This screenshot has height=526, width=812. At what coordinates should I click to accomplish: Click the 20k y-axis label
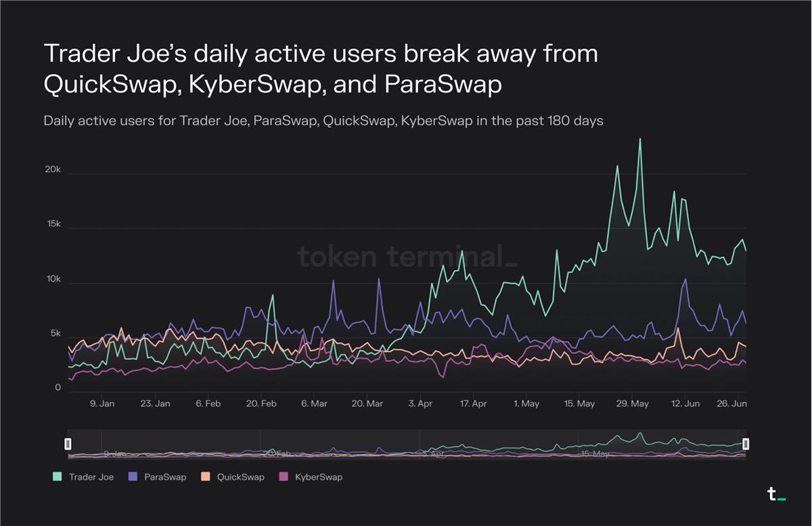[53, 170]
